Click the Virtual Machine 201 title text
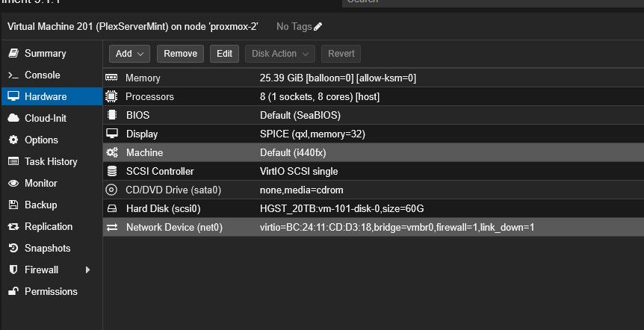Viewport: 644px width, 330px height. point(133,27)
